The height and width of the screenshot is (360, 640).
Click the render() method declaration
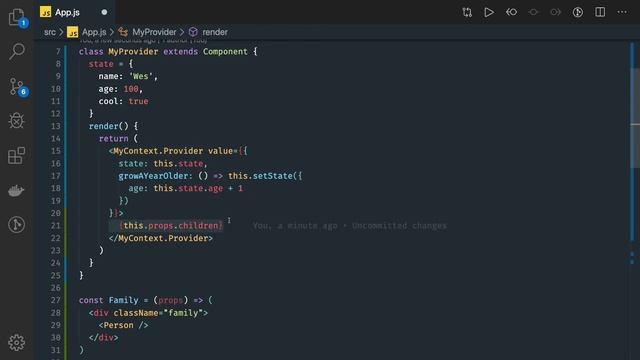coord(113,126)
